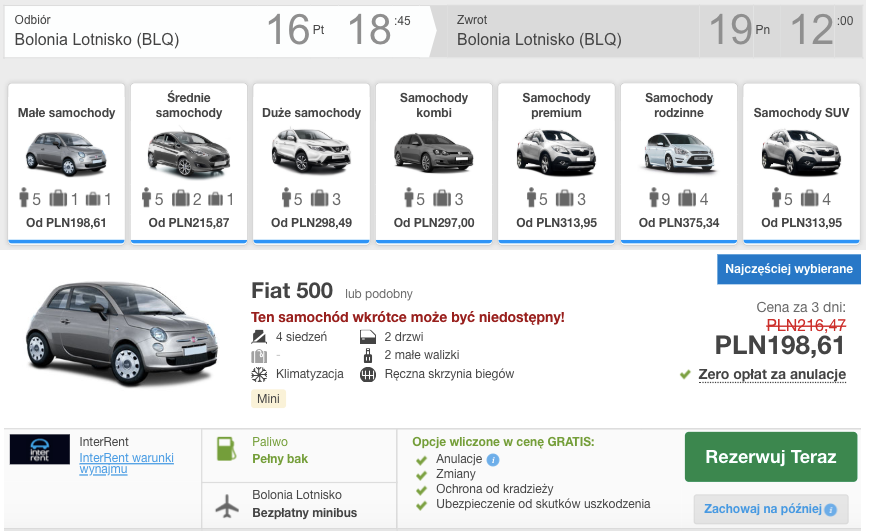Screen dimensions: 869x532
Task: Click the airplane icon beside Bolonia Lotnisko
Action: click(227, 506)
